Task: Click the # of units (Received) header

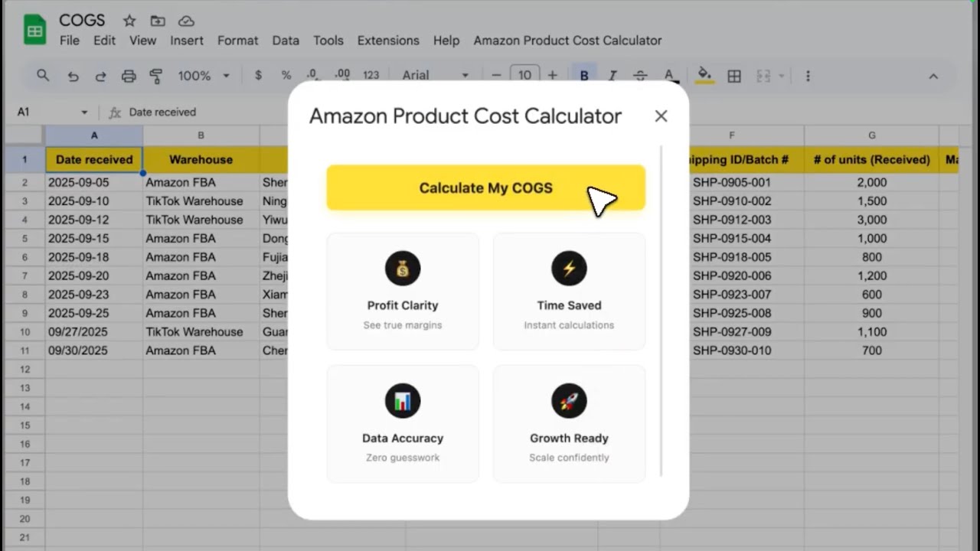Action: coord(872,160)
